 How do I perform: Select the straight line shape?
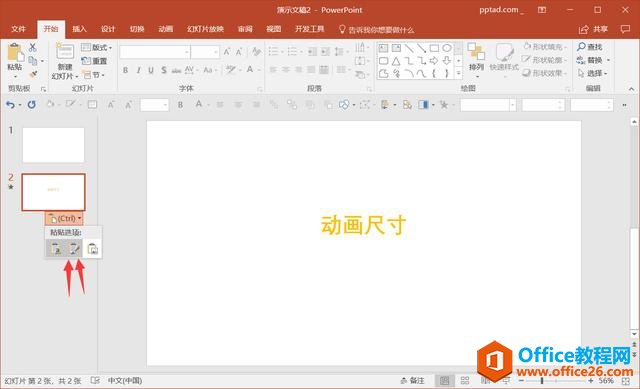409,49
